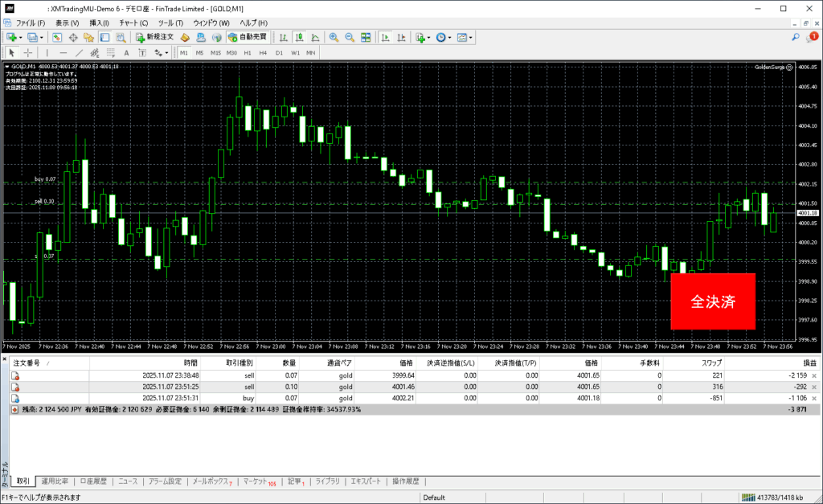823x504 pixels.
Task: Switch chart to candlestick mode
Action: point(299,37)
